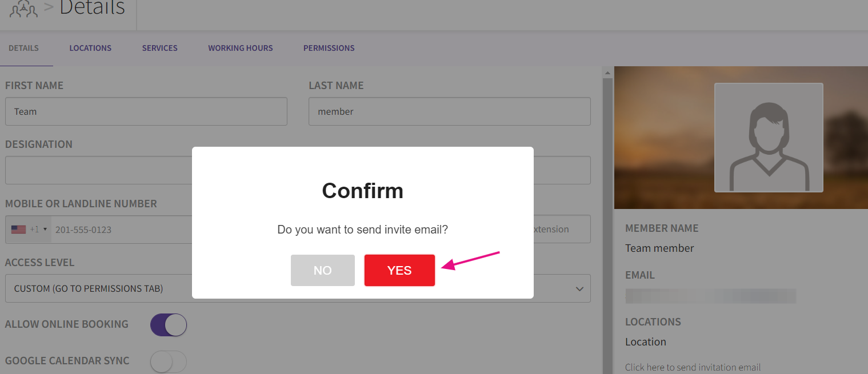Image resolution: width=868 pixels, height=374 pixels.
Task: Focus the Designation text field
Action: 97,170
